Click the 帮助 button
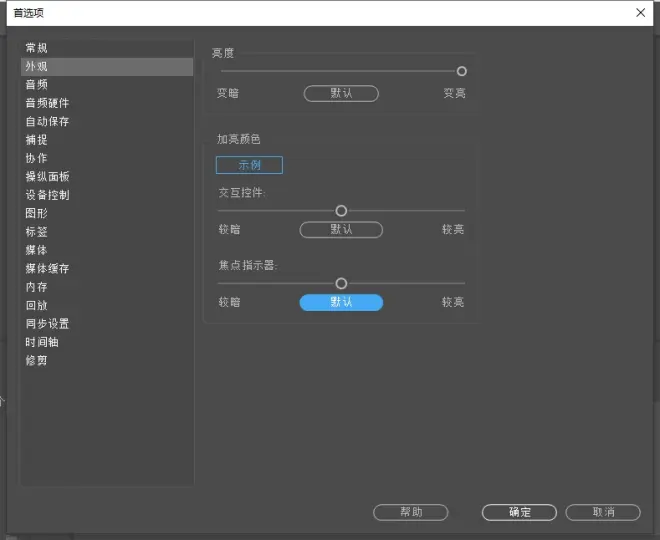660x540 pixels. click(410, 512)
